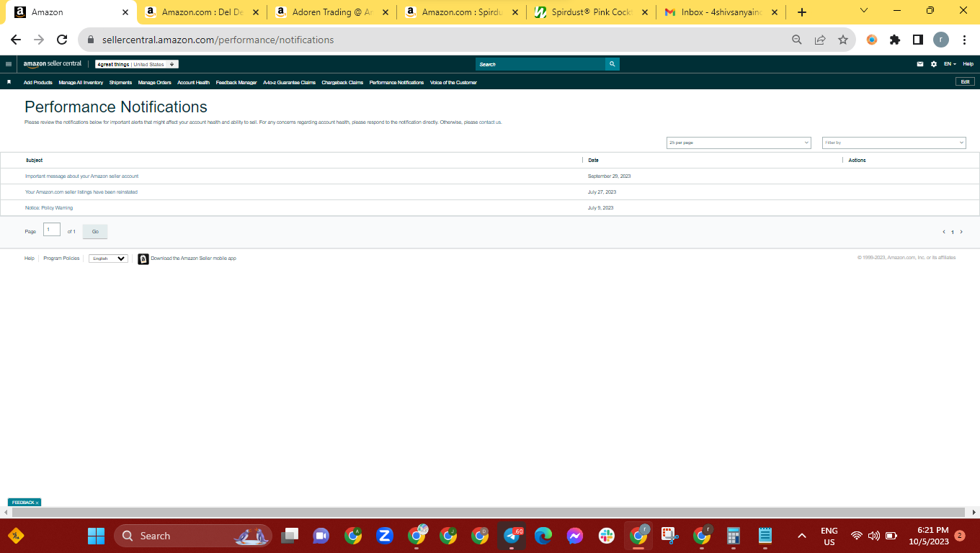Viewport: 980px width, 553px height.
Task: Open the EN language dropdown in the header
Action: point(950,64)
